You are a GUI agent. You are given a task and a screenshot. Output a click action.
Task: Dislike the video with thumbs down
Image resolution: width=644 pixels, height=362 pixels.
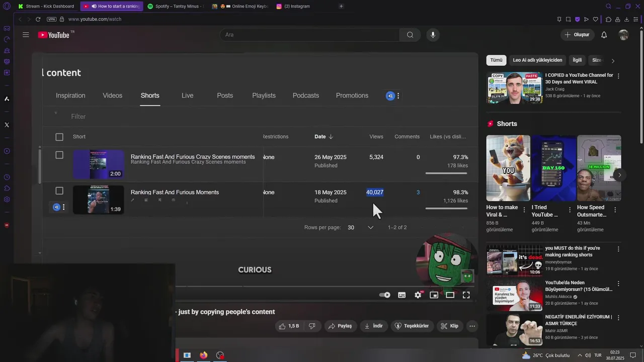[312, 326]
